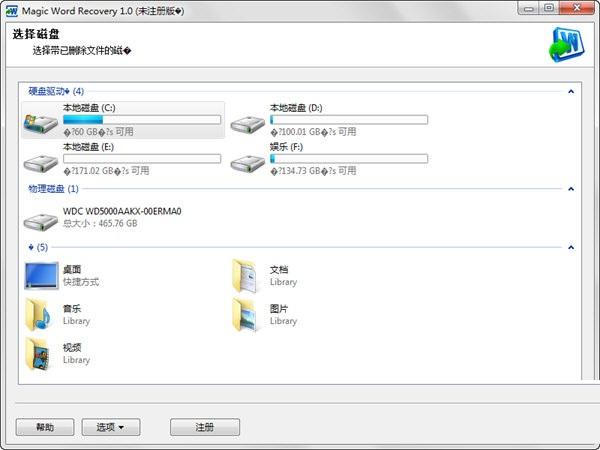Click the 134.73 GB free space text
The image size is (600, 450).
click(x=313, y=171)
